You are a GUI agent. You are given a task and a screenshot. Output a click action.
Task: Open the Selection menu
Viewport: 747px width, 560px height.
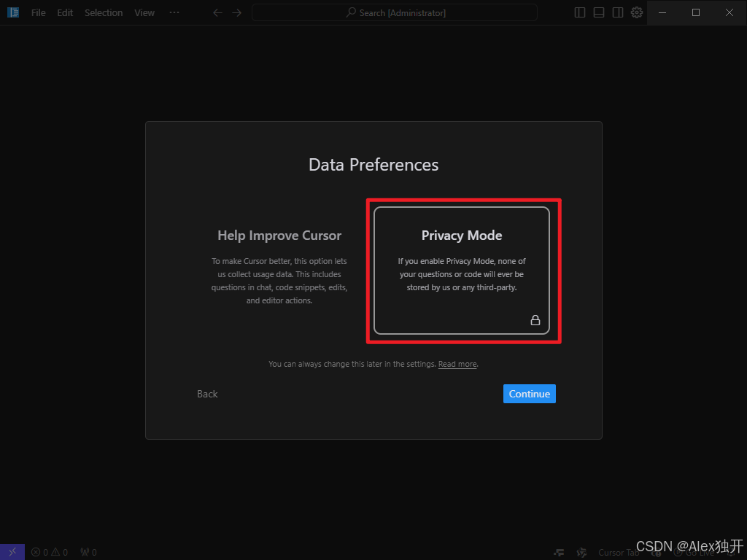[x=103, y=12]
